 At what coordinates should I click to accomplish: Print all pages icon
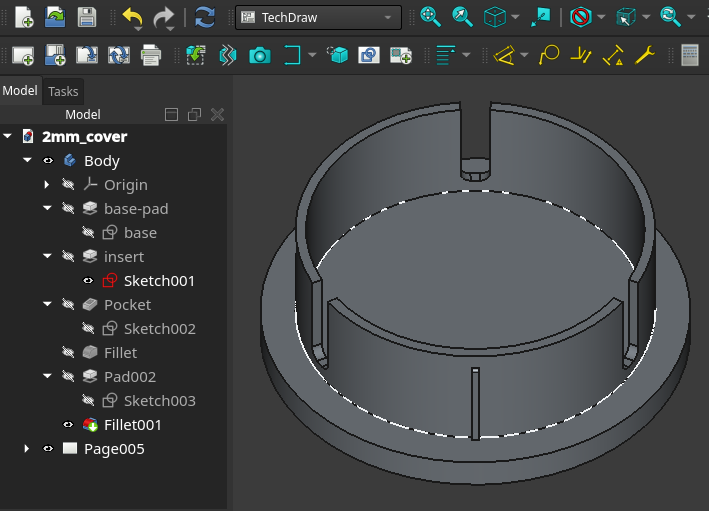click(151, 56)
